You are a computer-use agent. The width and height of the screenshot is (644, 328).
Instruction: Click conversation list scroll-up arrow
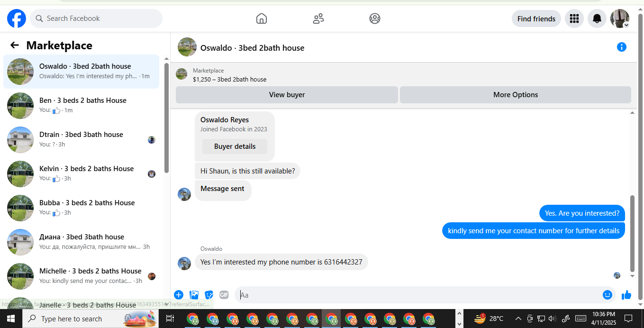click(166, 59)
